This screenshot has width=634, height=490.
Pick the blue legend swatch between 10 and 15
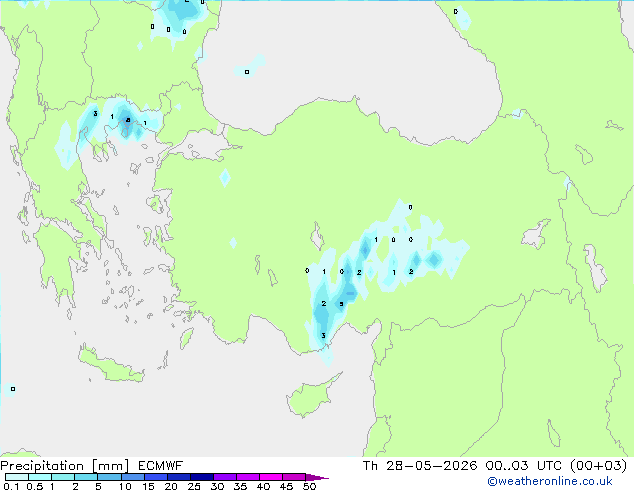point(133,477)
